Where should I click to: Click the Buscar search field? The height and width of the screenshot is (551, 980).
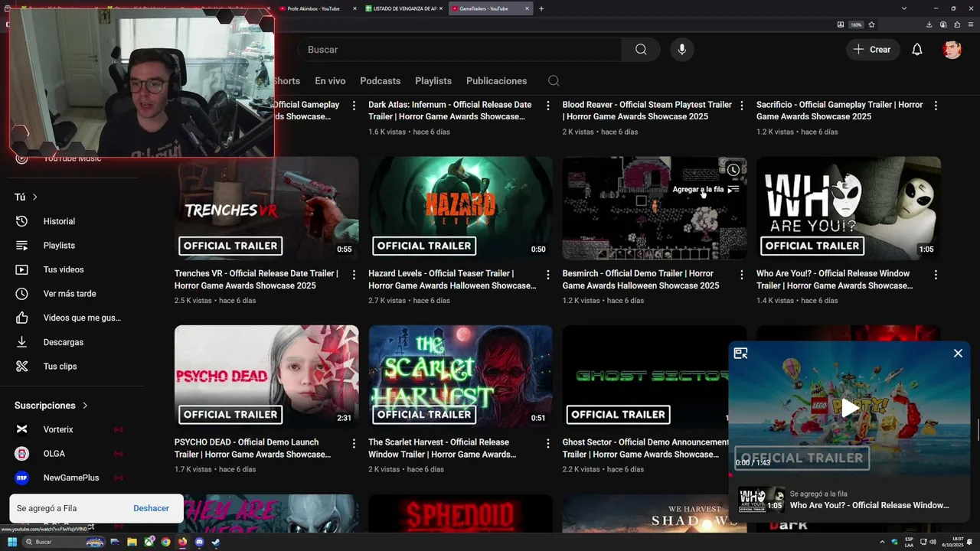tap(459, 49)
